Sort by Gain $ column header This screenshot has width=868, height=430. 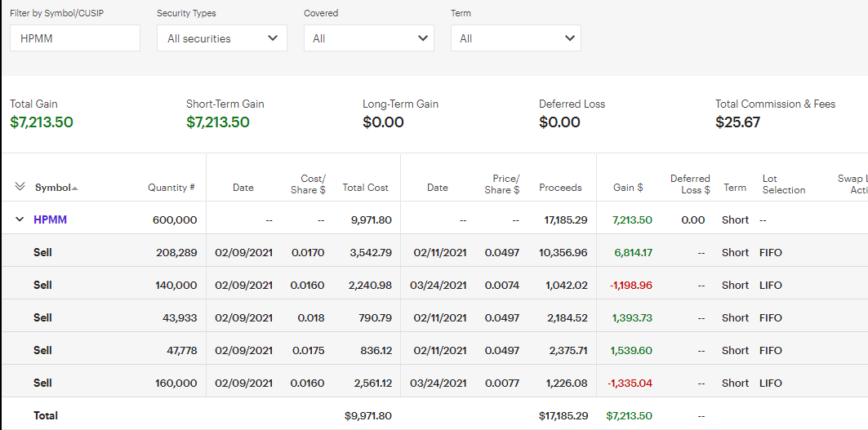point(628,188)
